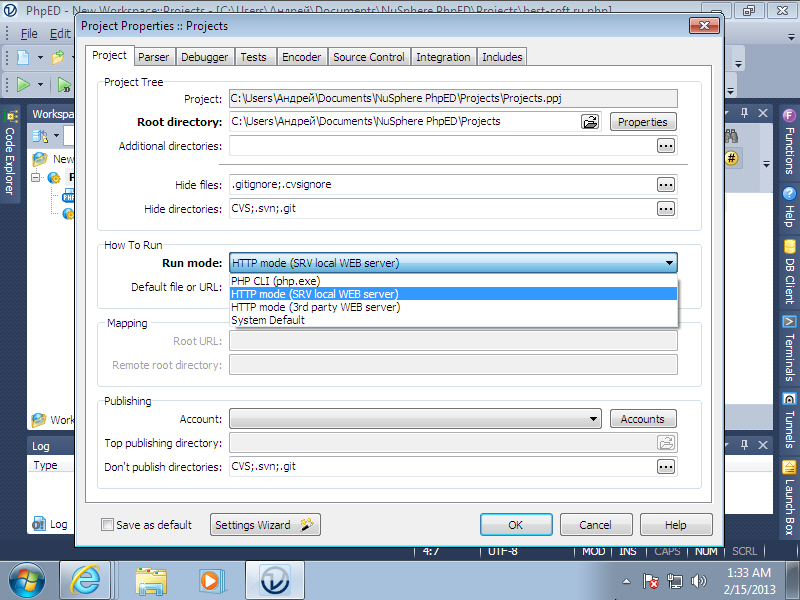Open Windows Explorer folder taskbar icon
Viewport: 800px width, 600px height.
click(151, 580)
